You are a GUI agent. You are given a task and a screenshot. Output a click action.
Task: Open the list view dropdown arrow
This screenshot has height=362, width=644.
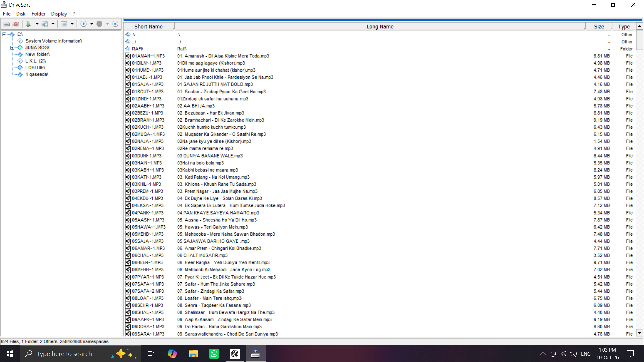(72, 24)
